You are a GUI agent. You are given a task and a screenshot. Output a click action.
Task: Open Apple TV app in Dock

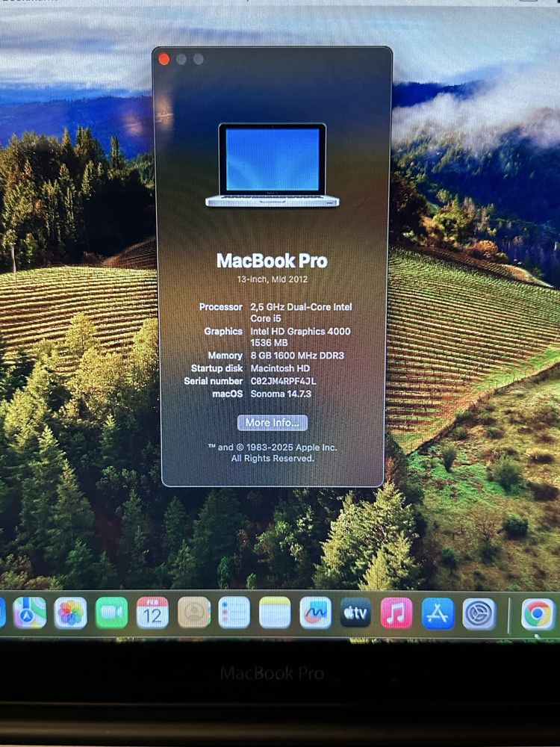(355, 613)
